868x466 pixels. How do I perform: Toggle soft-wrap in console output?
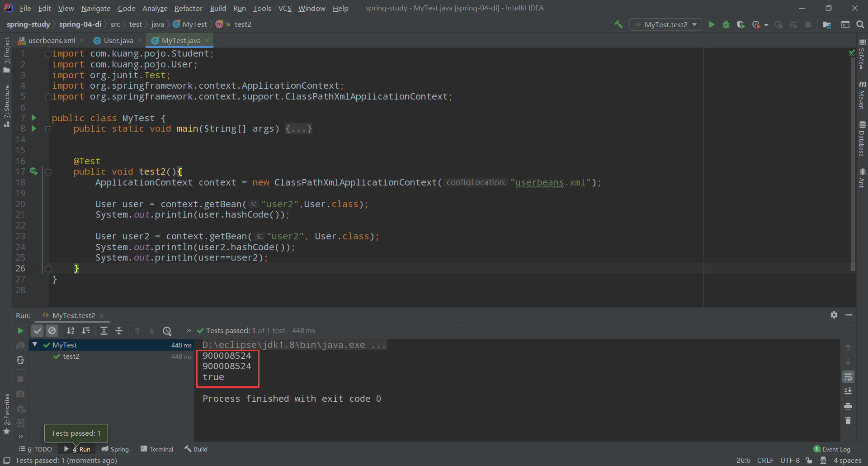(848, 377)
